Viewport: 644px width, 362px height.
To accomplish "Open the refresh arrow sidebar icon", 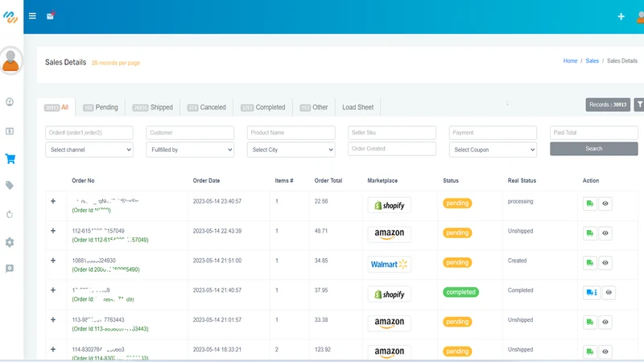I will tap(10, 214).
